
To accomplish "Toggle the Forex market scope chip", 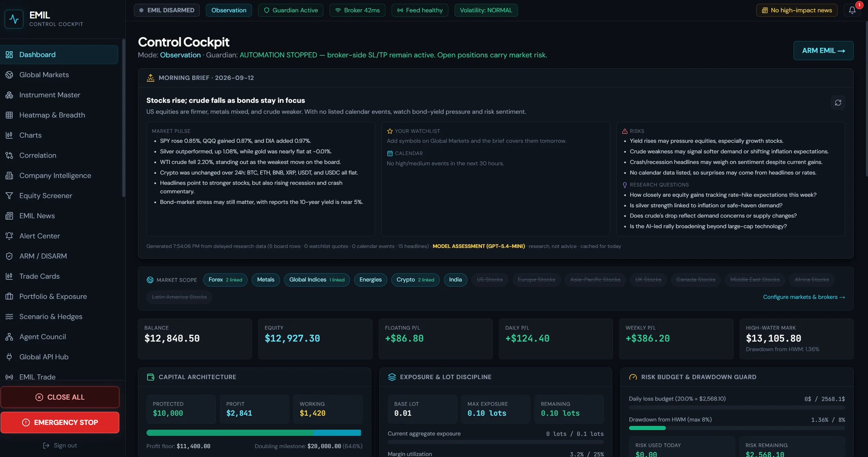I will tap(225, 280).
